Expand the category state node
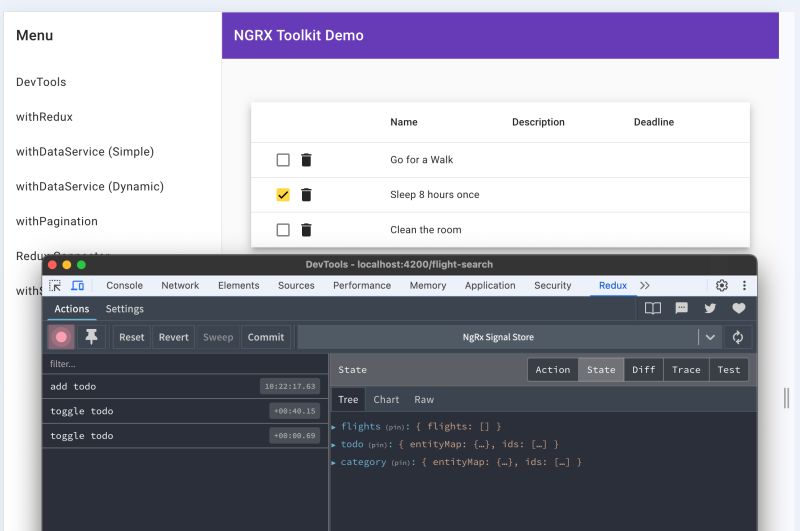The height and width of the screenshot is (531, 800). [x=333, y=463]
